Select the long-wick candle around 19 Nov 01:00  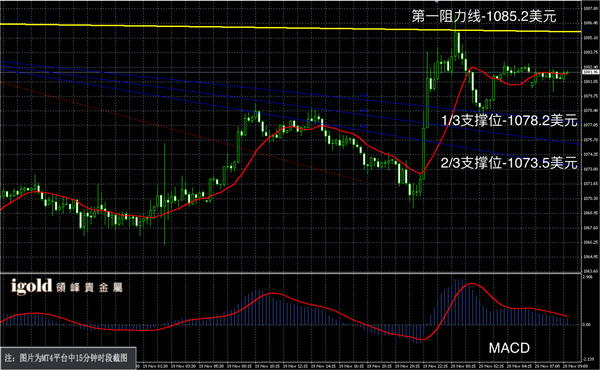165,193
